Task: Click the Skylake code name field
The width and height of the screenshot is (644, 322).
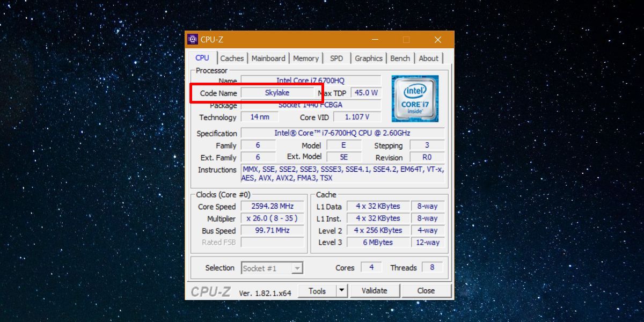Action: (277, 93)
